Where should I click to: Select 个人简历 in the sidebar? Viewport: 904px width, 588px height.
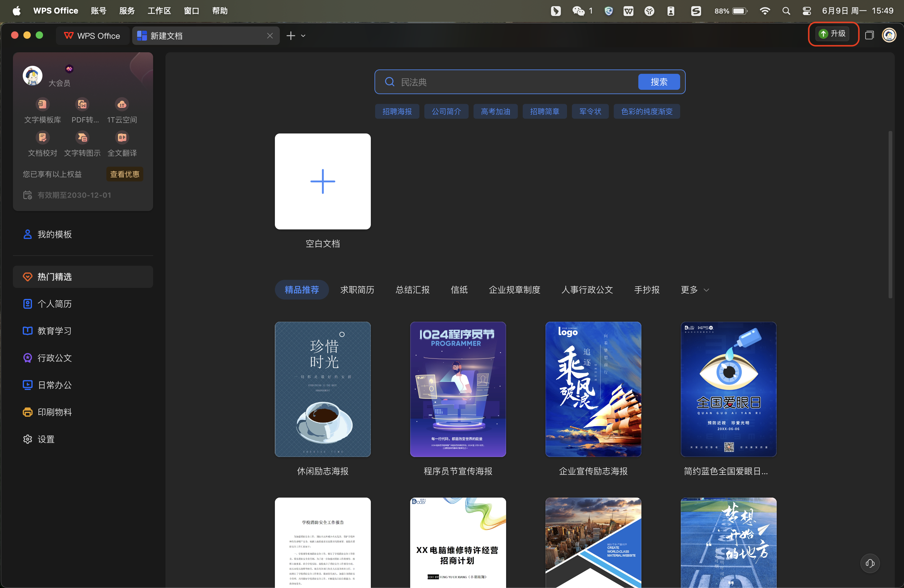pos(83,304)
